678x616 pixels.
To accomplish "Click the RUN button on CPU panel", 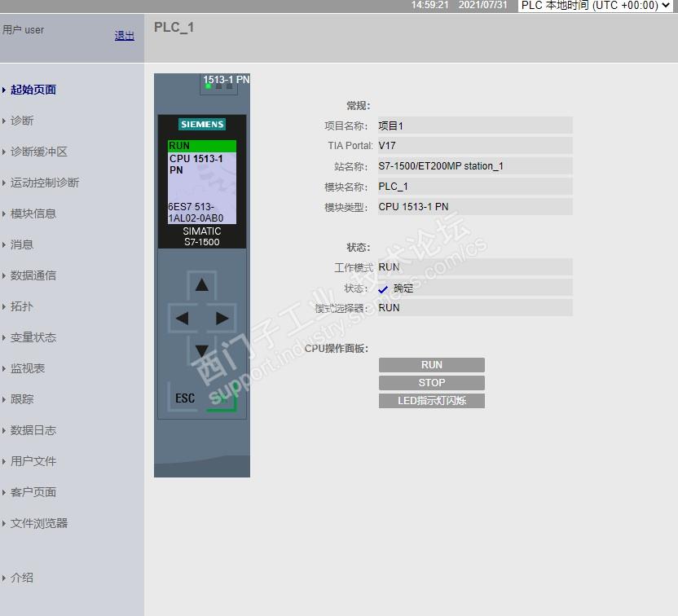I will (432, 365).
